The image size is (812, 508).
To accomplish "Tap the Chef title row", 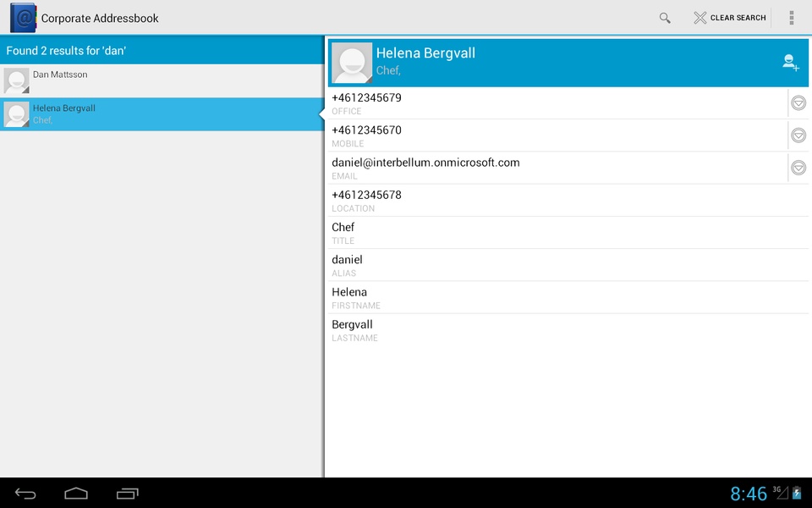I will pyautogui.click(x=568, y=233).
